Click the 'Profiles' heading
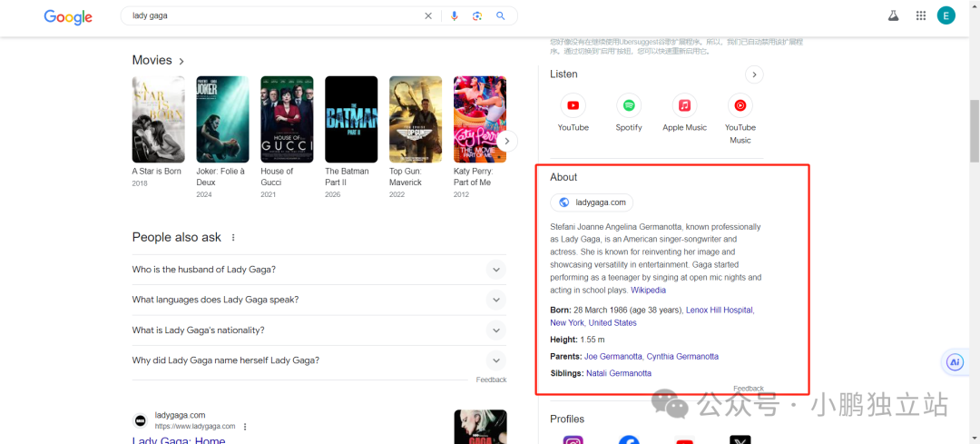The width and height of the screenshot is (980, 444). tap(567, 419)
